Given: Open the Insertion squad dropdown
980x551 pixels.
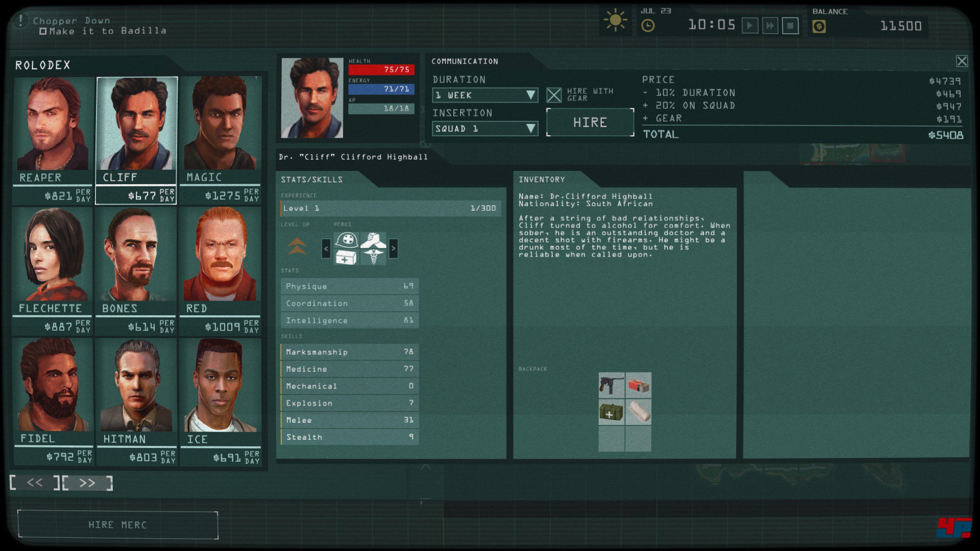Looking at the screenshot, I should point(485,129).
